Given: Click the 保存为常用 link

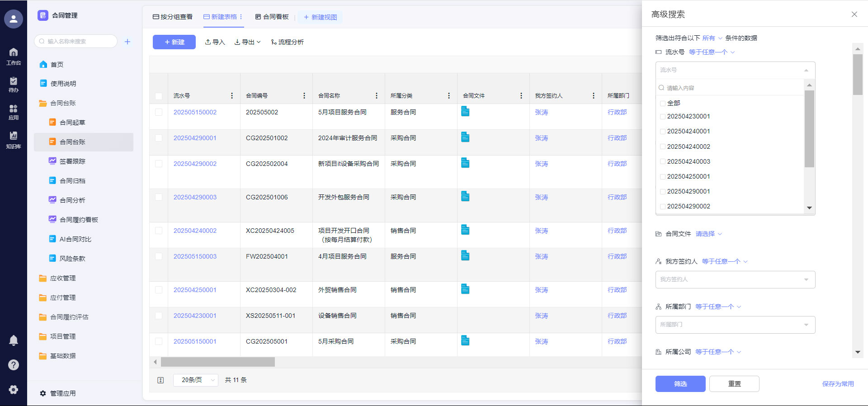Looking at the screenshot, I should pyautogui.click(x=838, y=384).
